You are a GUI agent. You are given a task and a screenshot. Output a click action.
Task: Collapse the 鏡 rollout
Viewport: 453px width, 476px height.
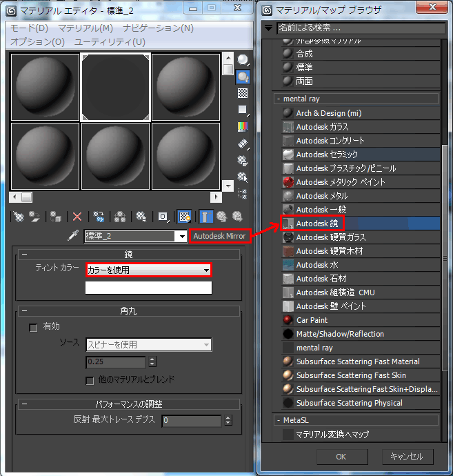pyautogui.click(x=25, y=255)
